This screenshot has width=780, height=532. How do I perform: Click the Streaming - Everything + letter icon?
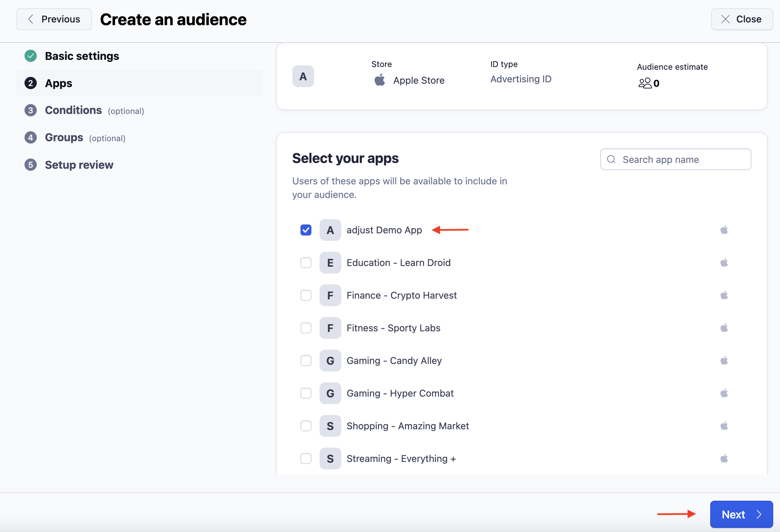pos(330,459)
